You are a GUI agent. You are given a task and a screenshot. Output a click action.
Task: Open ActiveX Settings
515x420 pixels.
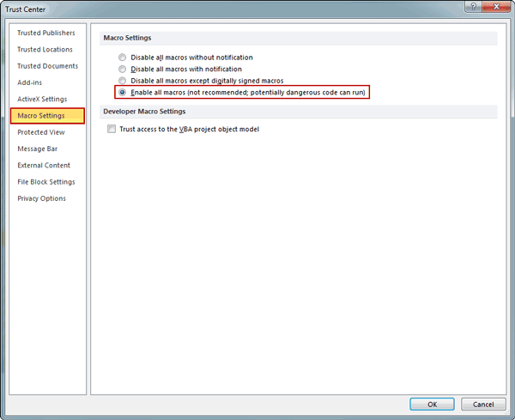(x=42, y=99)
